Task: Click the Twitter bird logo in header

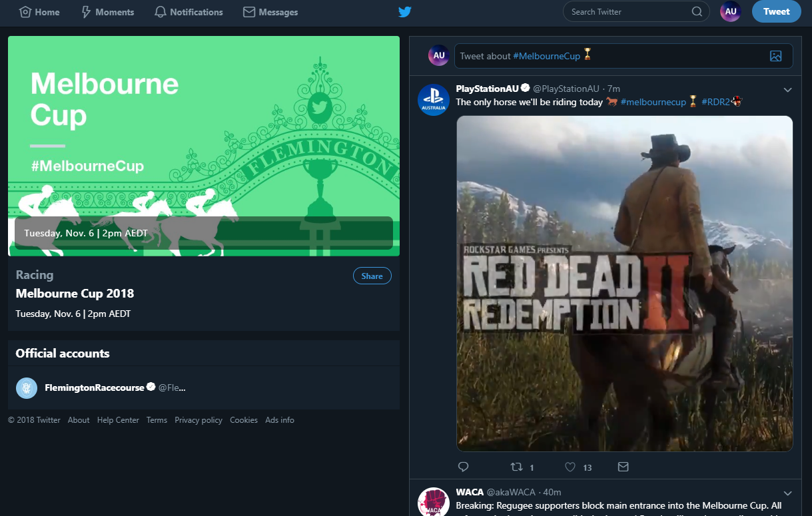Action: coord(405,12)
